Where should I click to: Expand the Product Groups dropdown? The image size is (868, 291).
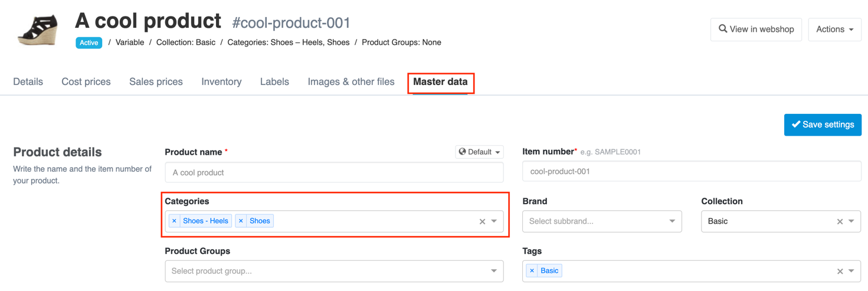(x=494, y=271)
